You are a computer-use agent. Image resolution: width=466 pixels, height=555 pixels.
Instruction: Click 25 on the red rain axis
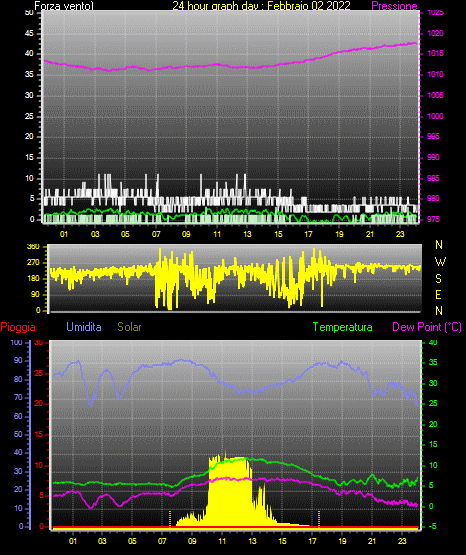click(39, 373)
